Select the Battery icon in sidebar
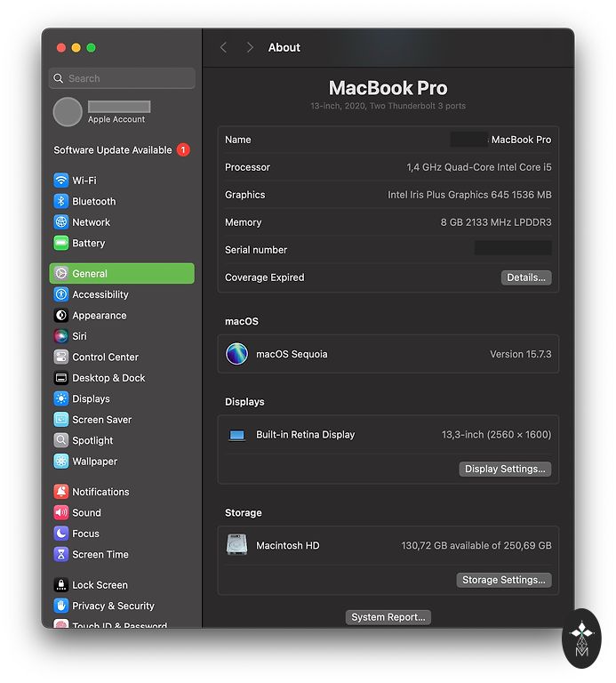This screenshot has height=683, width=616. 61,244
